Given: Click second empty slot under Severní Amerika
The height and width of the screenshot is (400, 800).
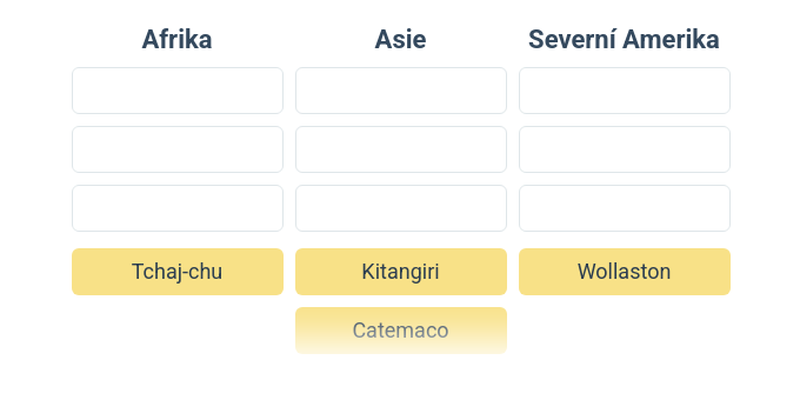Looking at the screenshot, I should click(624, 149).
